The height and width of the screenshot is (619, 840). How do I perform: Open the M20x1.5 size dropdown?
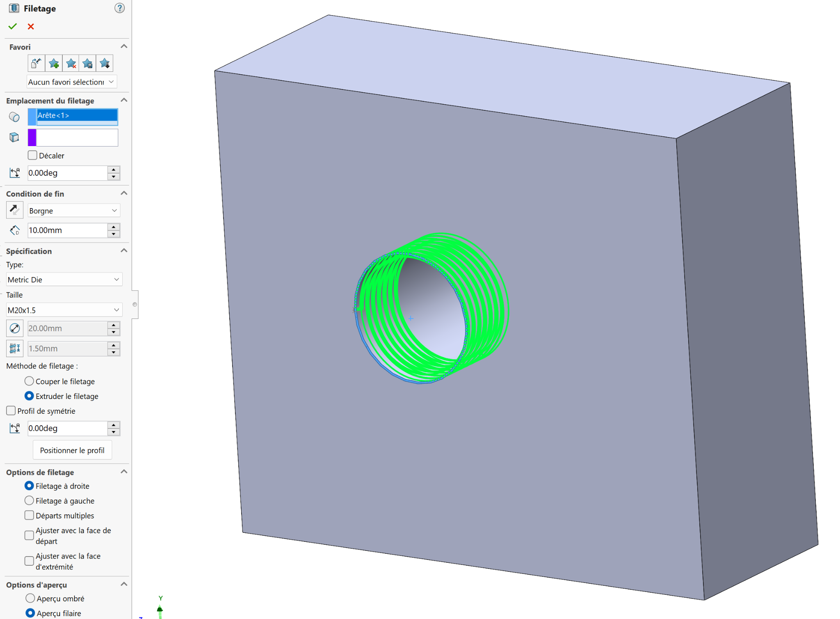tap(64, 310)
